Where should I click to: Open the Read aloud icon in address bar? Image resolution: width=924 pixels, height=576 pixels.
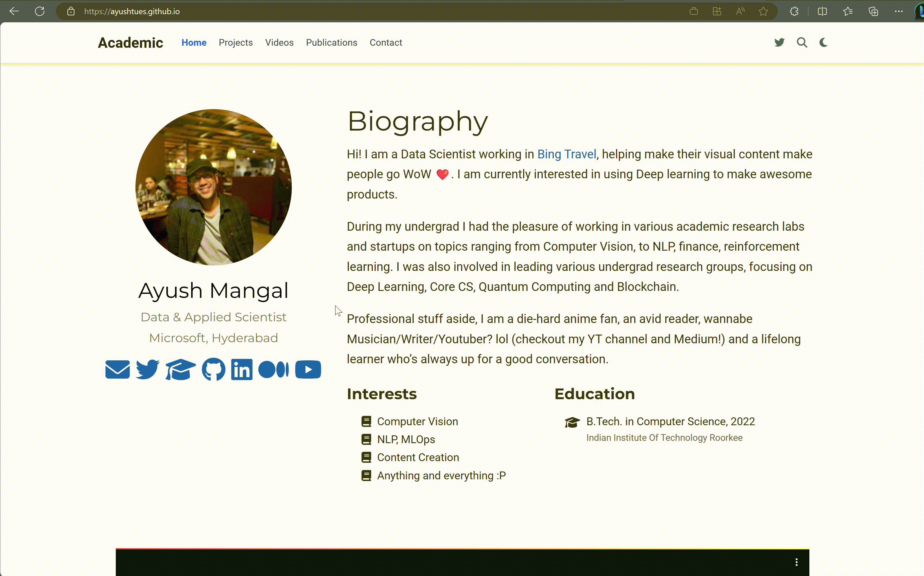pyautogui.click(x=740, y=11)
